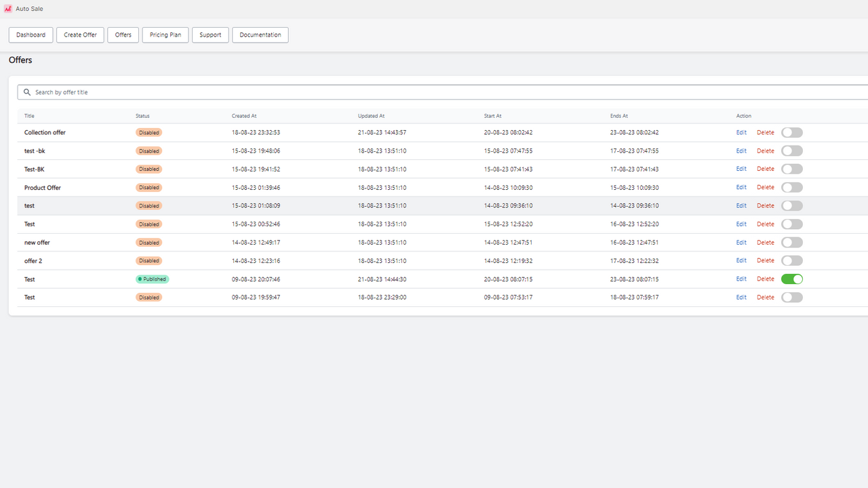Screen dimensions: 868x488
Task: Delete the Test-BK offer
Action: 766,169
